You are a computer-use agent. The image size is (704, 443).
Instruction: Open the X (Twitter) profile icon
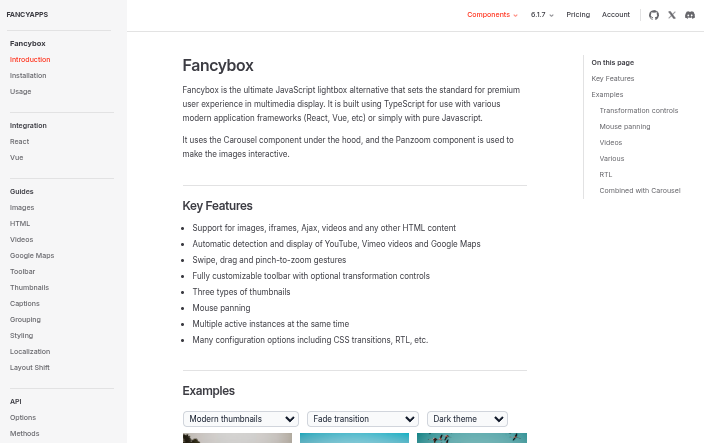672,15
